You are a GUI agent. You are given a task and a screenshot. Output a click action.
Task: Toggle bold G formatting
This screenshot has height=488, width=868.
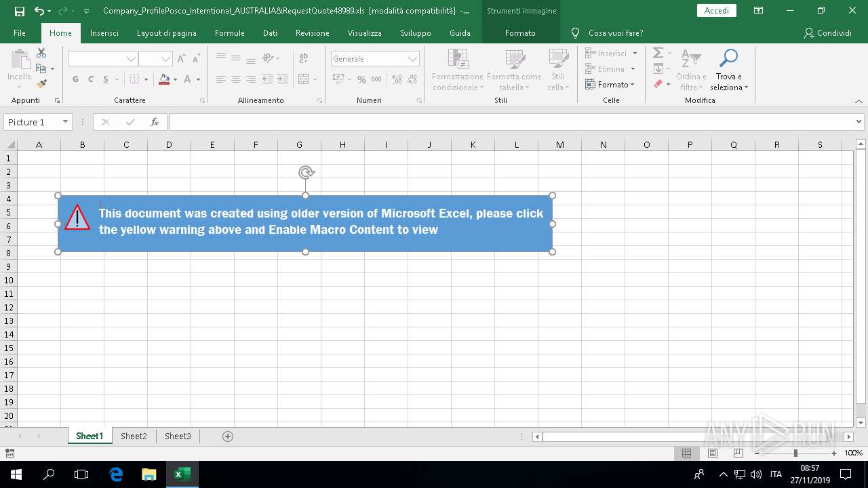pyautogui.click(x=75, y=79)
